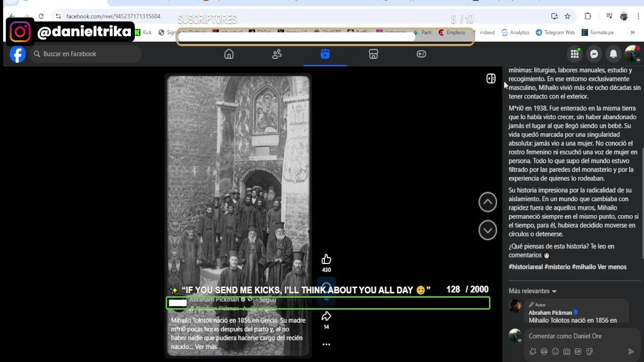The width and height of the screenshot is (644, 362).
Task: Open the Marketplace tab icon
Action: 373,54
